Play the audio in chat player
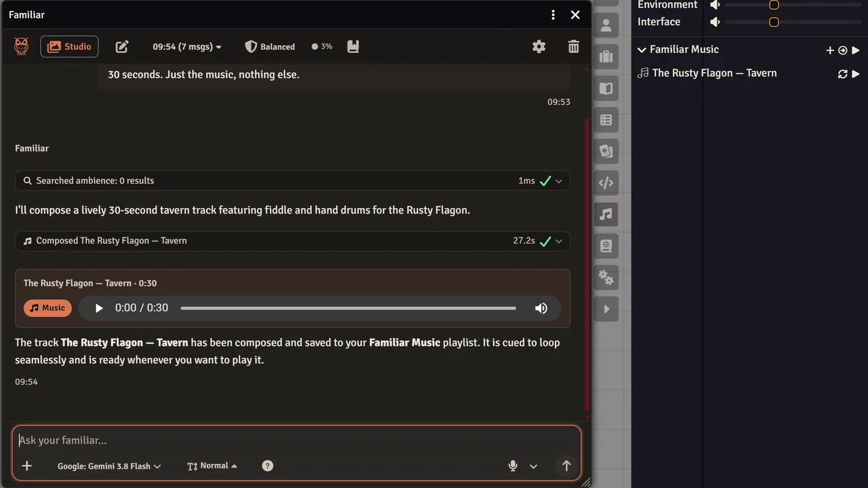 point(99,308)
